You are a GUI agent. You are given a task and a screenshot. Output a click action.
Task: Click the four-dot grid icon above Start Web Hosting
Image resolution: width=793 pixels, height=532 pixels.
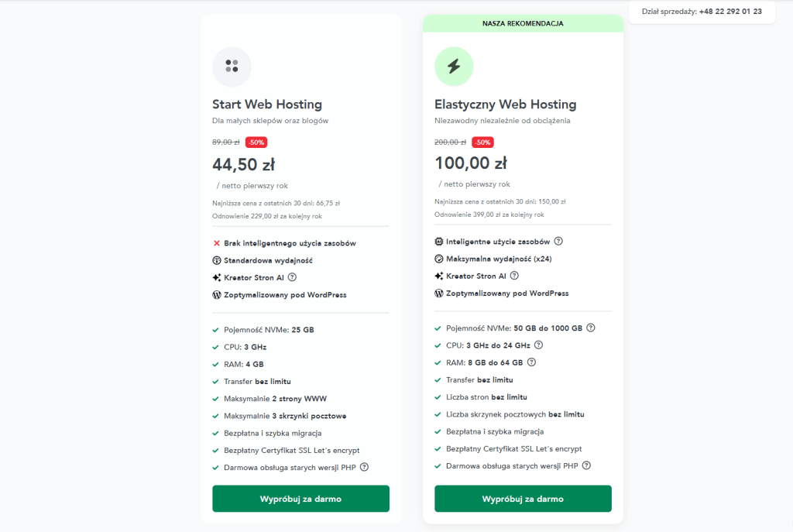click(x=232, y=67)
